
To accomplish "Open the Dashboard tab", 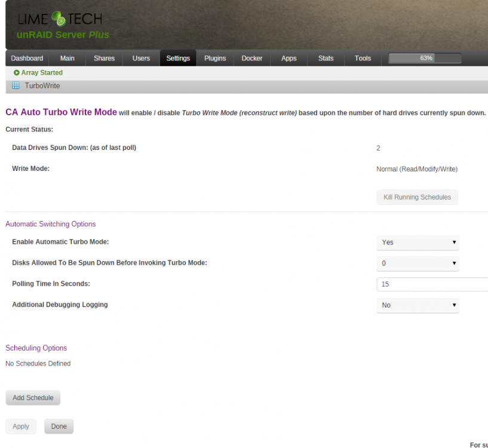I will click(27, 58).
